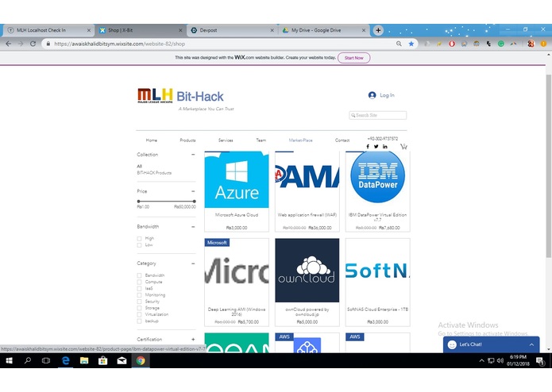The height and width of the screenshot is (392, 552).
Task: Visit the Facebook social icon
Action: [x=368, y=147]
